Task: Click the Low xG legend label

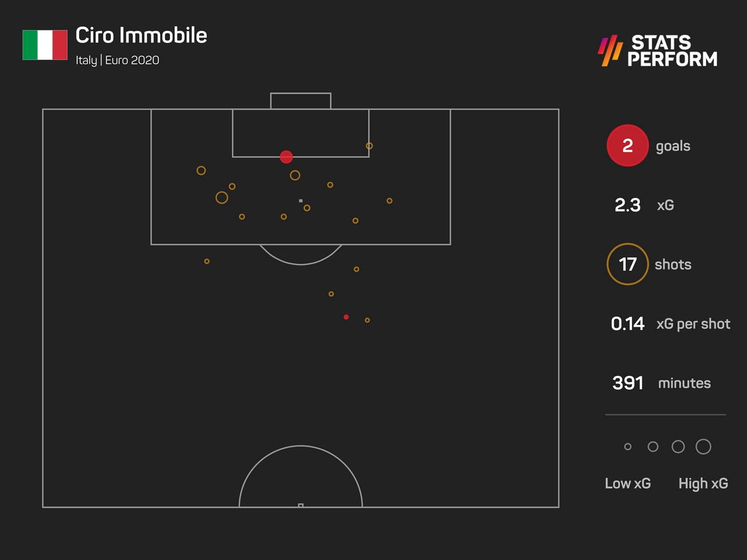Action: coord(627,483)
